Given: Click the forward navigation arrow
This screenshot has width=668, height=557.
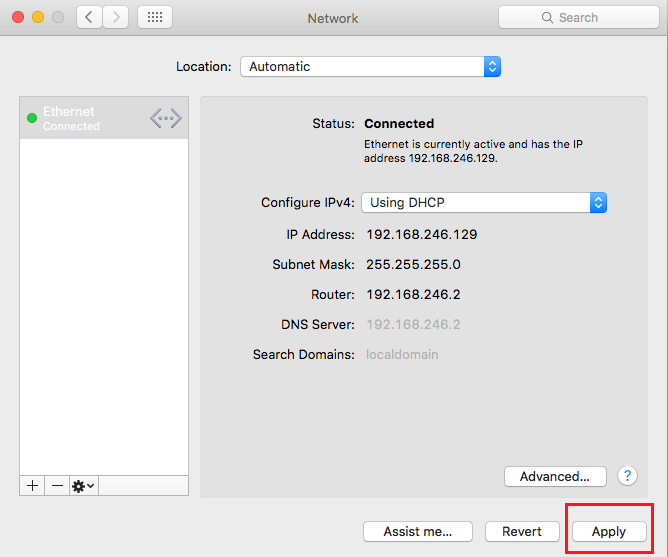Looking at the screenshot, I should pyautogui.click(x=116, y=17).
